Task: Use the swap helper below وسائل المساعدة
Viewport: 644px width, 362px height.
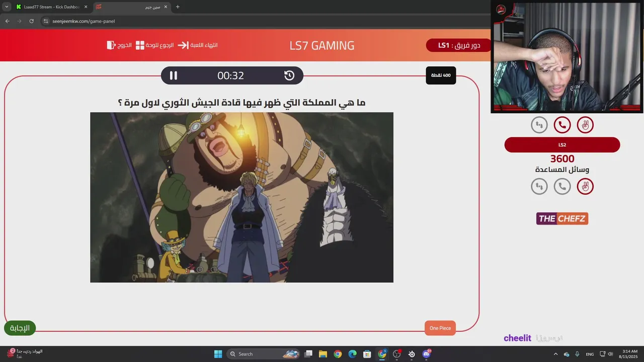Action: (539, 187)
